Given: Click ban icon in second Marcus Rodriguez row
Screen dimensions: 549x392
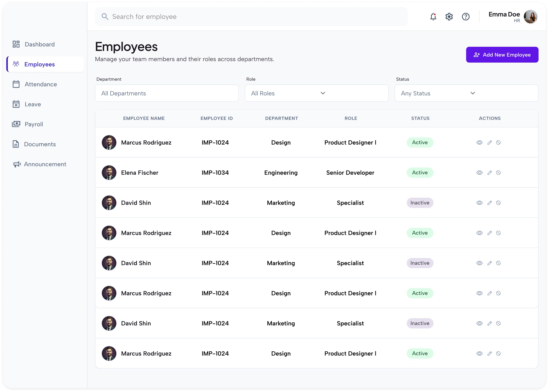Looking at the screenshot, I should [498, 233].
